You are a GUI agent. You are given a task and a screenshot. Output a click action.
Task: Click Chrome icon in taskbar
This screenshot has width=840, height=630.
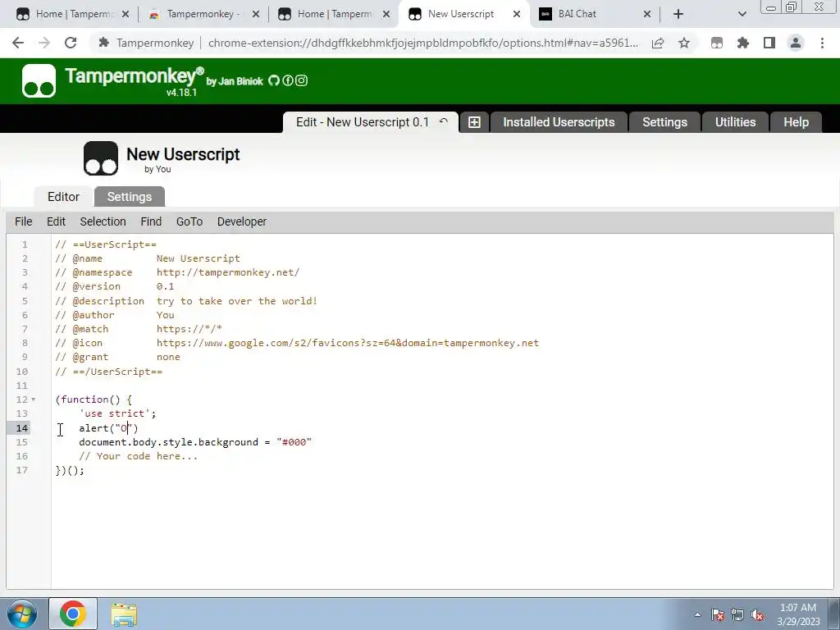(73, 614)
